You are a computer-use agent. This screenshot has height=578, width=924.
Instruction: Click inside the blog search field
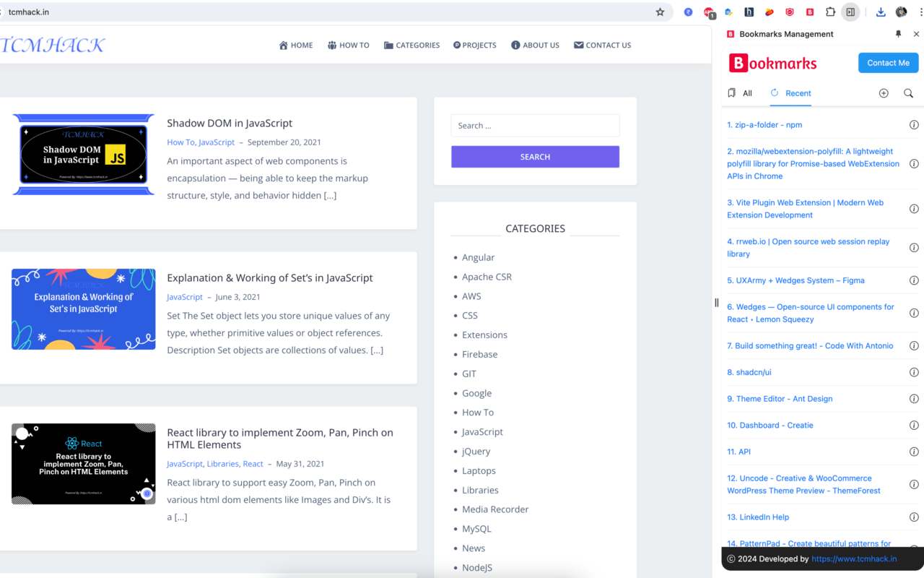[535, 125]
